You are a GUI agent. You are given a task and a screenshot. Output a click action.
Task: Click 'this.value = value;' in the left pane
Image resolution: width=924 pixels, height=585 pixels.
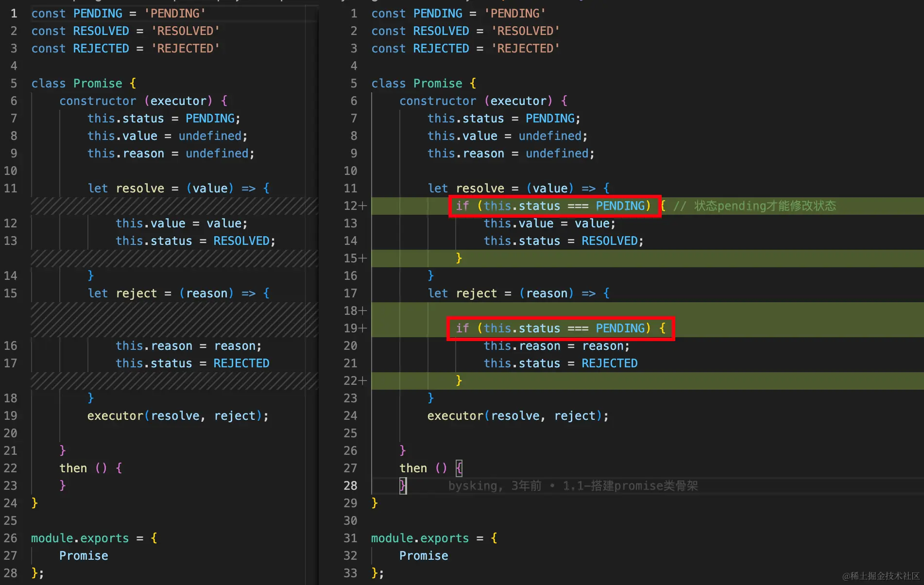181,224
